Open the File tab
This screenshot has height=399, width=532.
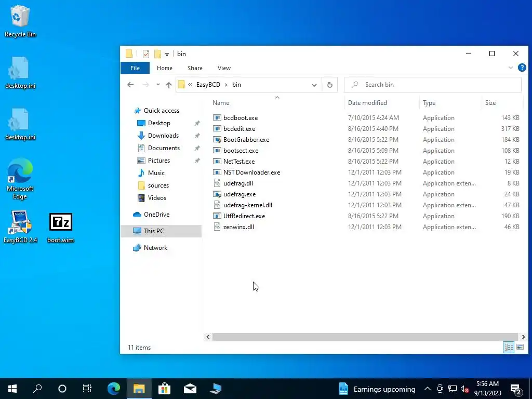click(135, 68)
